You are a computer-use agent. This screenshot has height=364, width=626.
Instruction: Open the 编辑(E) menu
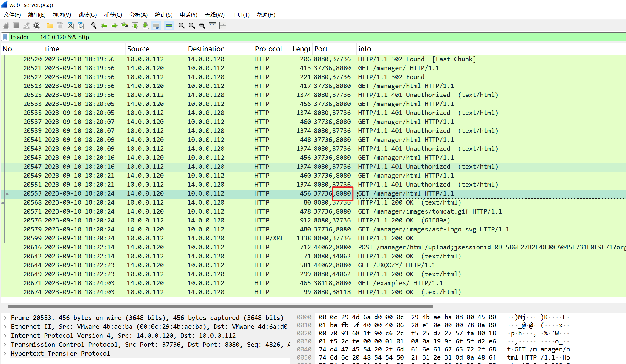click(37, 15)
